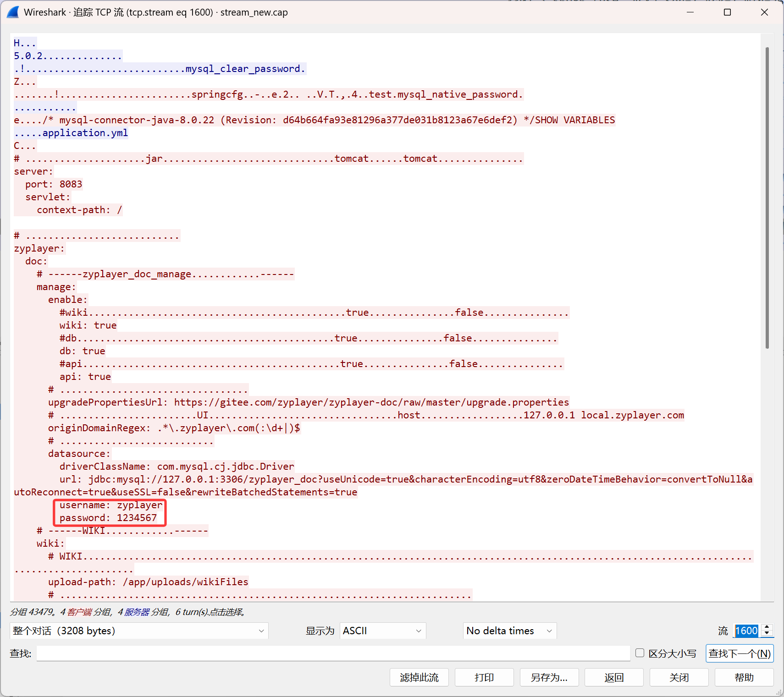Click the 'datasource:' line

[x=79, y=454]
